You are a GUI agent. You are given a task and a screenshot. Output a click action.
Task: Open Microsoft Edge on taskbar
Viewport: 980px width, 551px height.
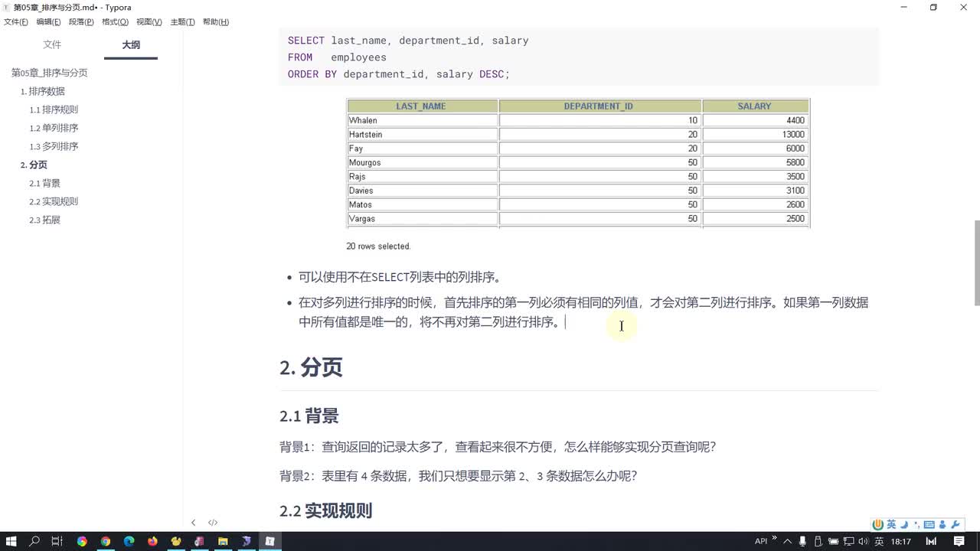click(x=129, y=541)
